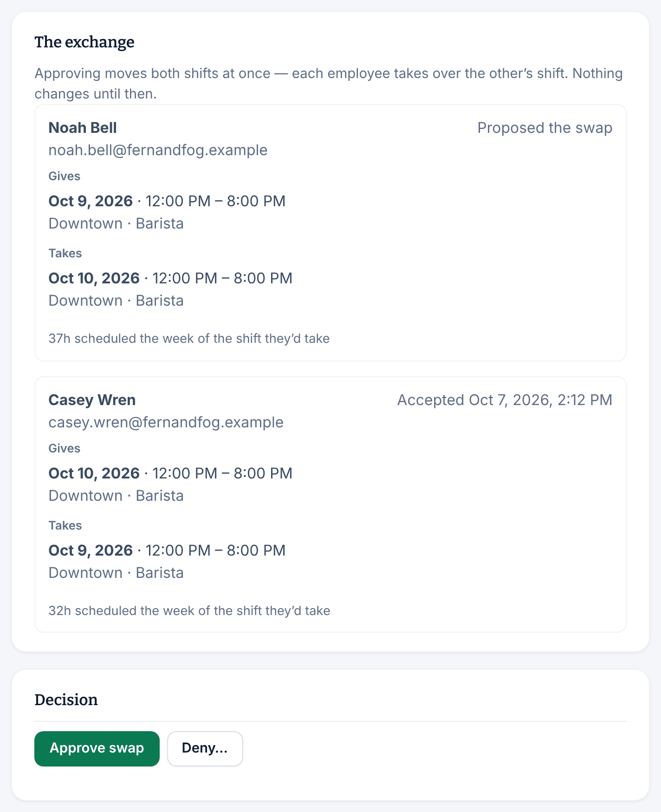Click the Casey Wren name heading
The height and width of the screenshot is (812, 661).
point(92,400)
